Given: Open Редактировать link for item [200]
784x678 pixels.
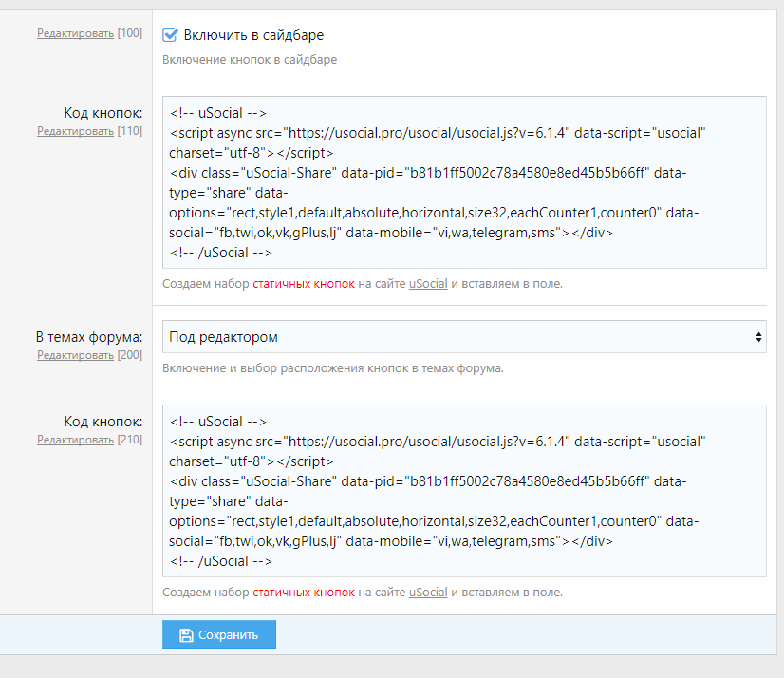Looking at the screenshot, I should [x=75, y=355].
